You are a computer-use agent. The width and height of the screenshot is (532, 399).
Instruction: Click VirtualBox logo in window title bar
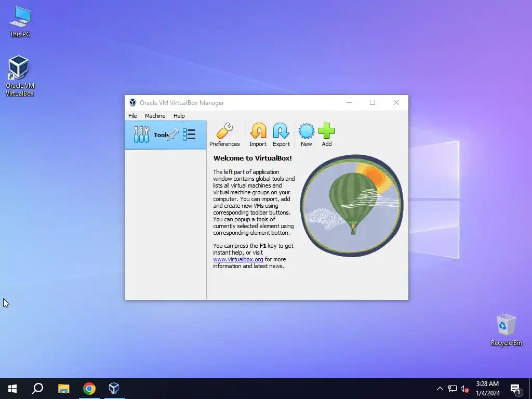(132, 102)
